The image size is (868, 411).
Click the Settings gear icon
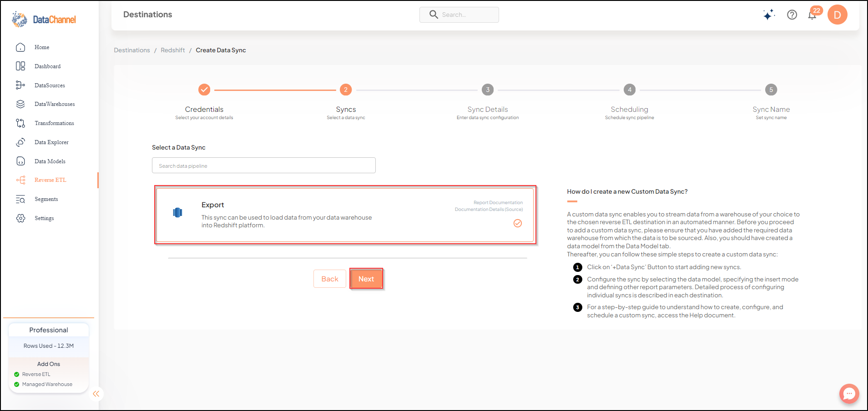click(20, 218)
